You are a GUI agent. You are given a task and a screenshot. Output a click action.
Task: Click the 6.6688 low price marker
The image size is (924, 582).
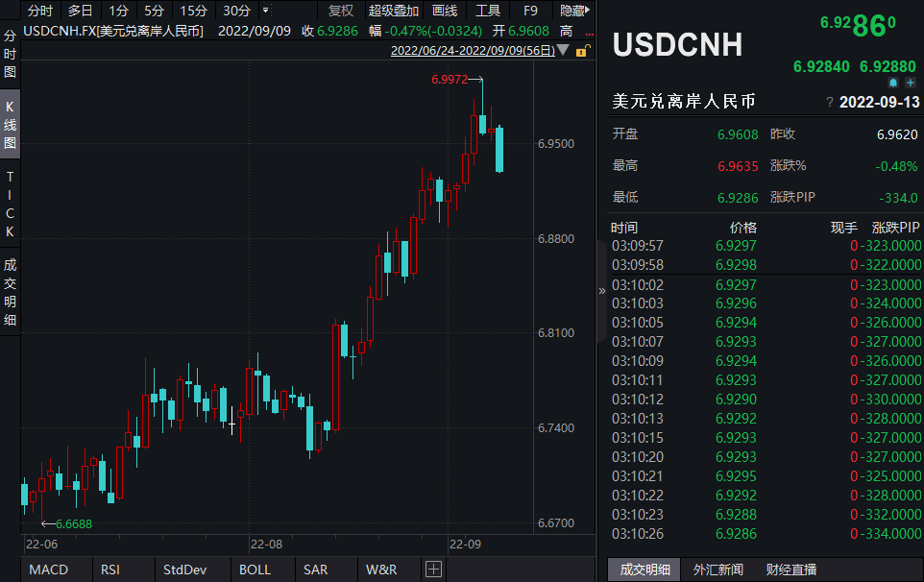pyautogui.click(x=74, y=523)
